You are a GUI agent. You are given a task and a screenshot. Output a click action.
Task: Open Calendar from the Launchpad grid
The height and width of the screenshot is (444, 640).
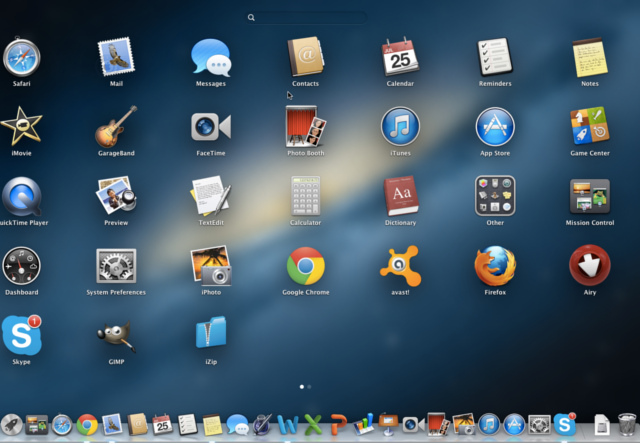tap(400, 57)
